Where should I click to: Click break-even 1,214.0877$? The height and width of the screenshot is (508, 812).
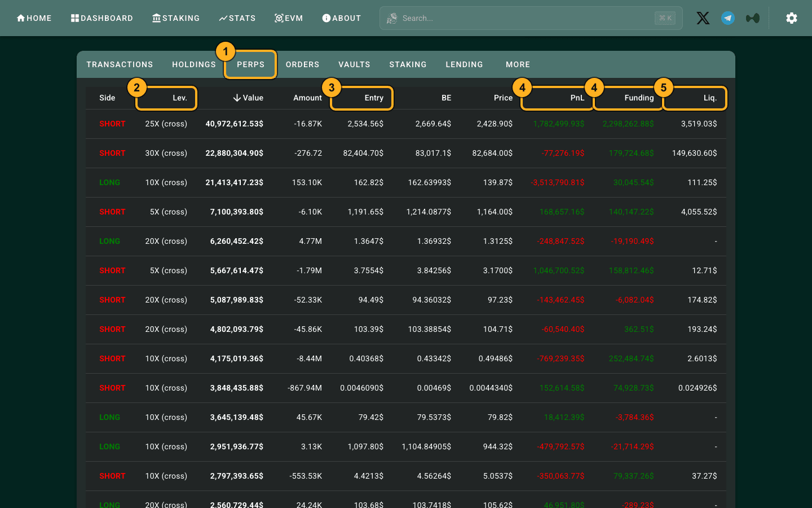429,212
